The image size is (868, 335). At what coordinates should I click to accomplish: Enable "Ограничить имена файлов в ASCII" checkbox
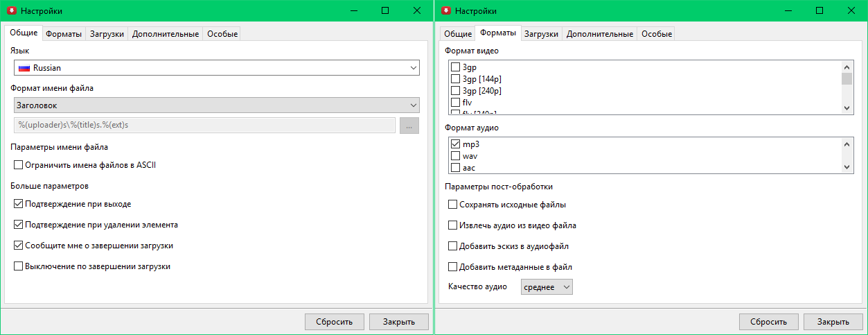(x=18, y=165)
